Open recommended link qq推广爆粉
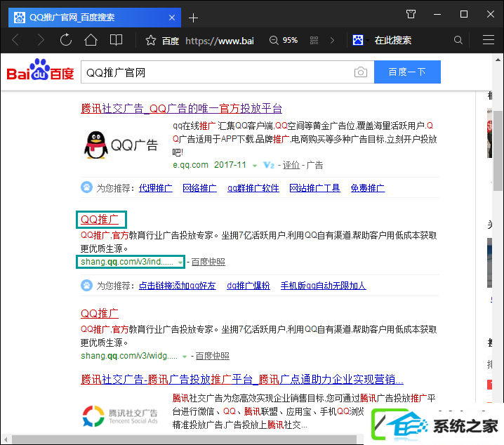 (248, 286)
